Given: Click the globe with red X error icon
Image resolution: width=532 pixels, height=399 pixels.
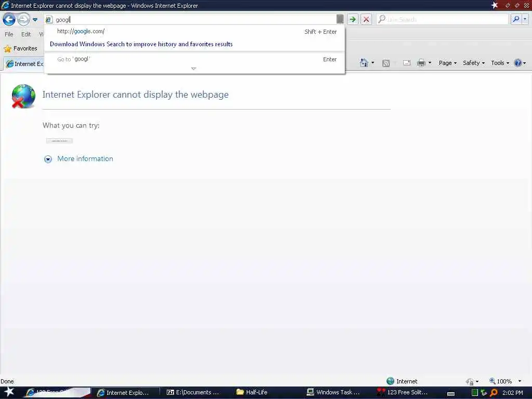Looking at the screenshot, I should coord(23,96).
